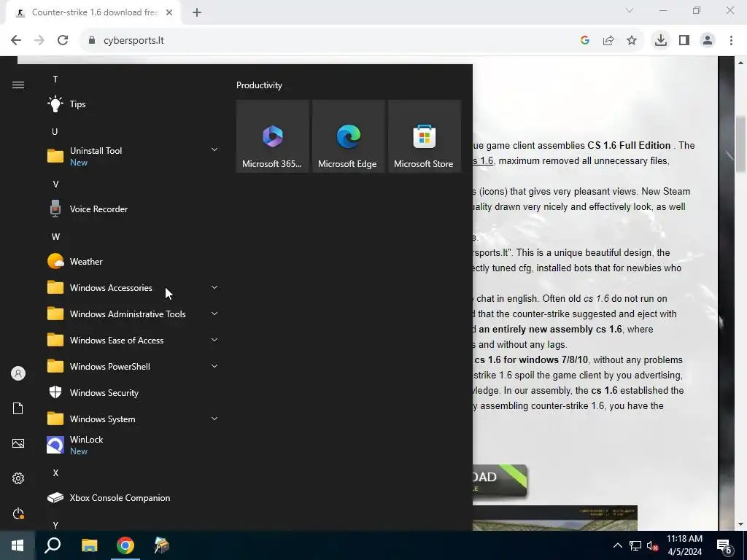Viewport: 747px width, 560px height.
Task: Open Chrome downloads icon
Action: pos(660,41)
